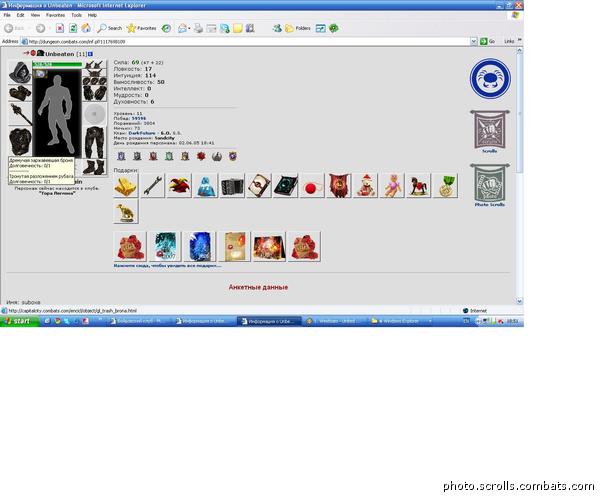The height and width of the screenshot is (496, 600).
Task: Click the red clown nose gift
Action: pos(312,186)
